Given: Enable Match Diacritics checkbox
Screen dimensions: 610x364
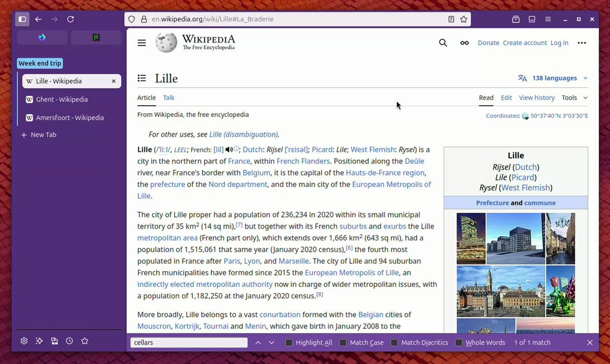Looking at the screenshot, I should [x=394, y=343].
